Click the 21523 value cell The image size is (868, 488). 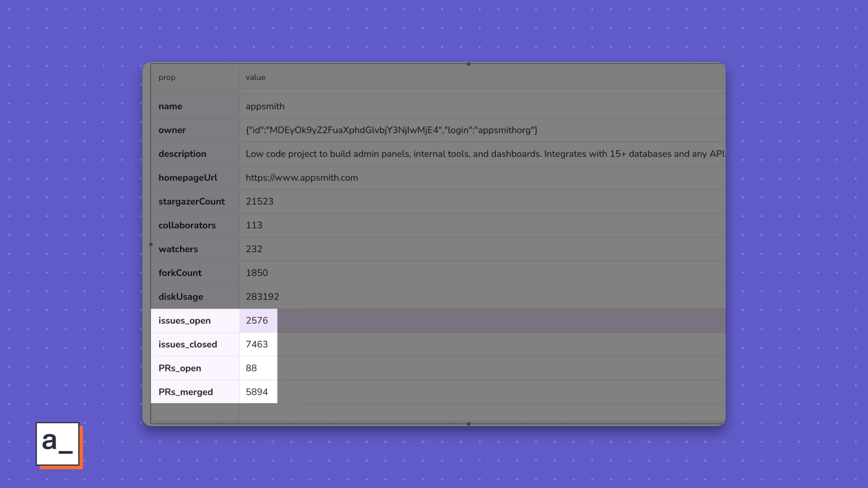click(259, 202)
